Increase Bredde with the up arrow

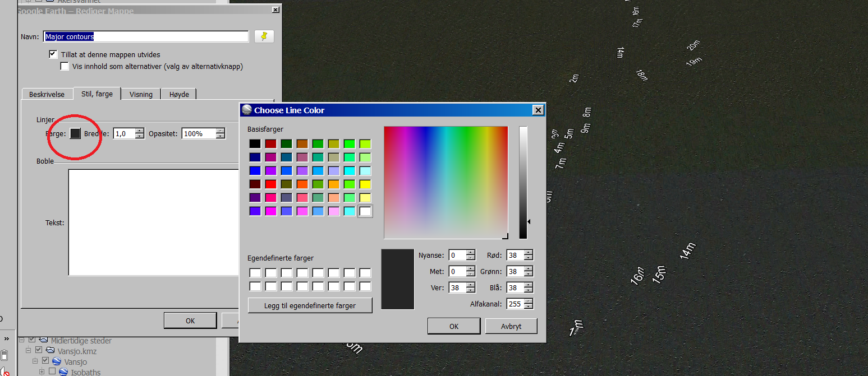tap(140, 131)
